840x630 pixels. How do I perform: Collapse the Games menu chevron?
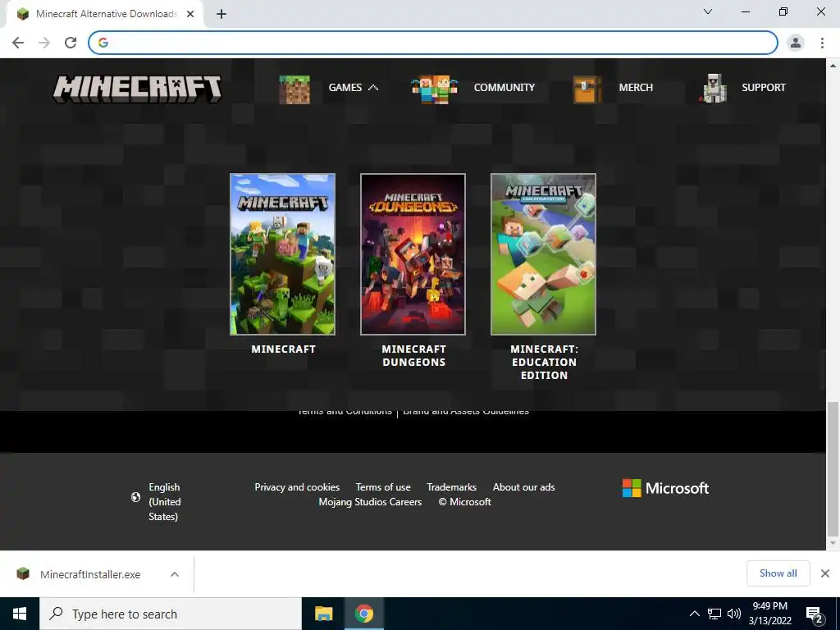point(373,87)
